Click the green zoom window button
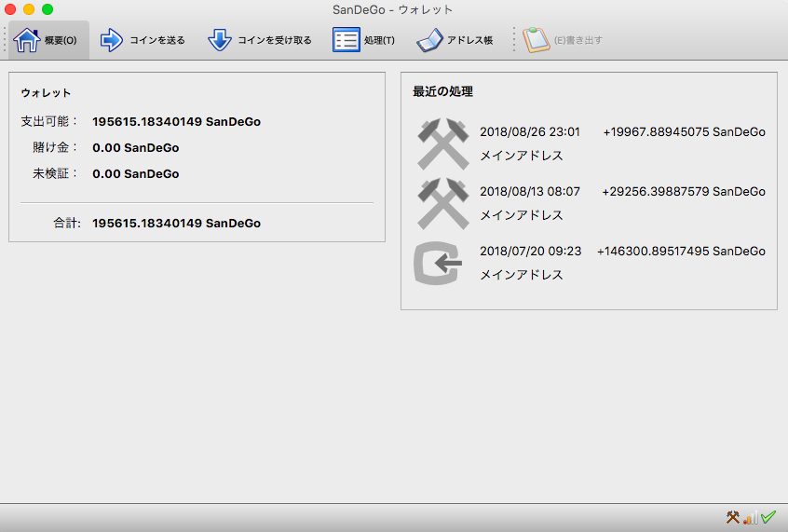 click(48, 9)
